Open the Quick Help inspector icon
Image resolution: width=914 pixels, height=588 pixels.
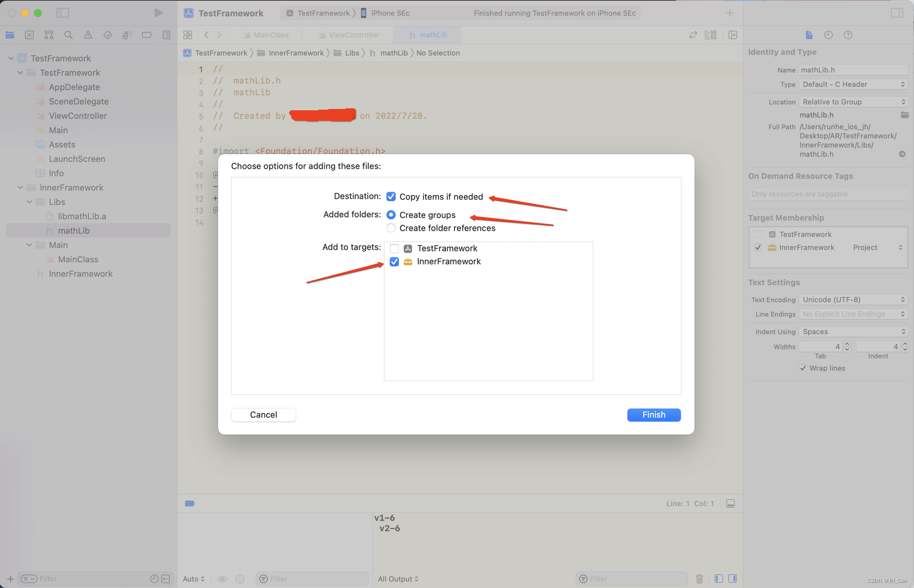pos(848,35)
